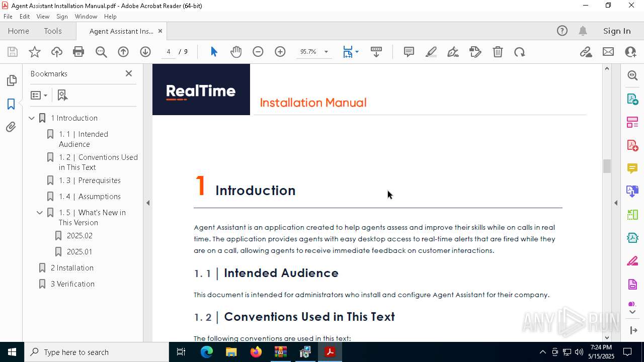Go to 3 Verification bookmark

pos(72,284)
